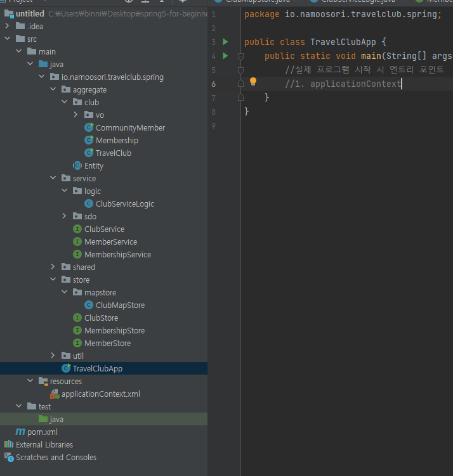Select Scratches and Consoles node

coord(56,458)
